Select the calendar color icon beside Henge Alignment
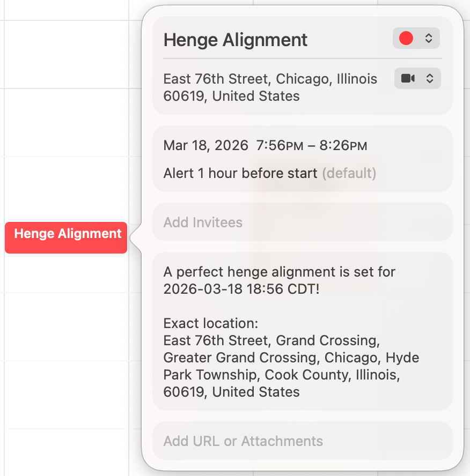470x476 pixels. click(x=406, y=38)
